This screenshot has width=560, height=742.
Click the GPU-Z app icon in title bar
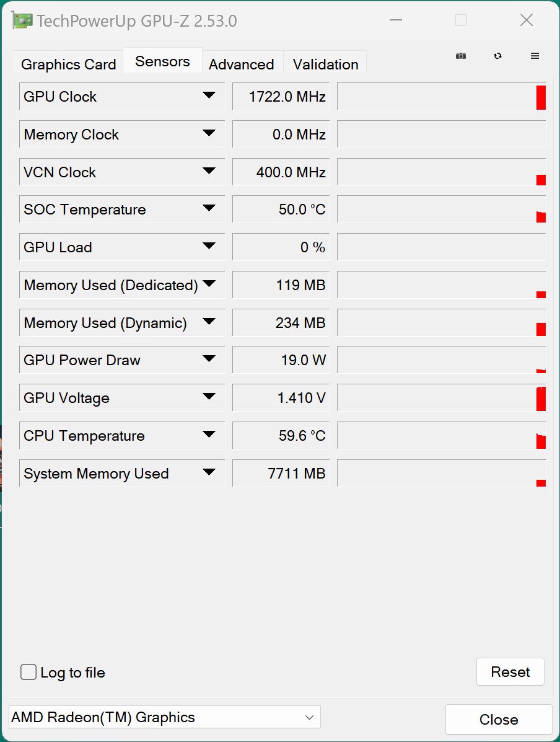tap(22, 20)
